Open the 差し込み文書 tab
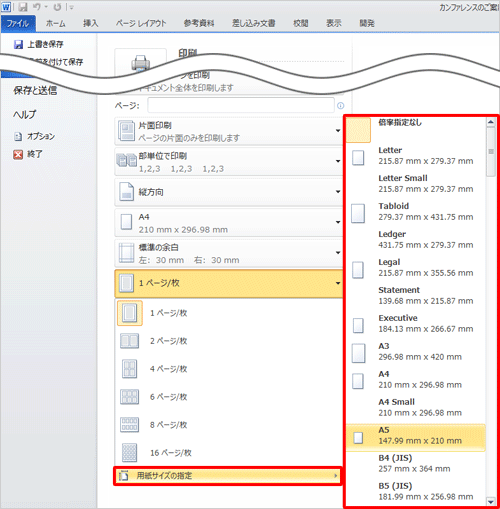 [x=253, y=23]
